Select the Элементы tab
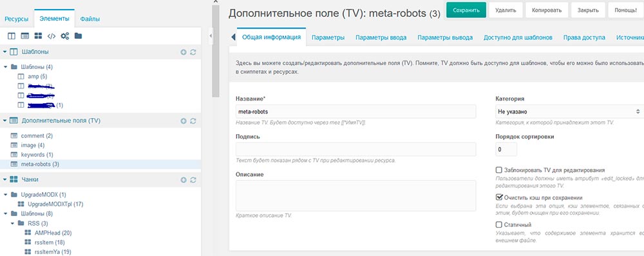This screenshot has height=256, width=644. [x=54, y=19]
